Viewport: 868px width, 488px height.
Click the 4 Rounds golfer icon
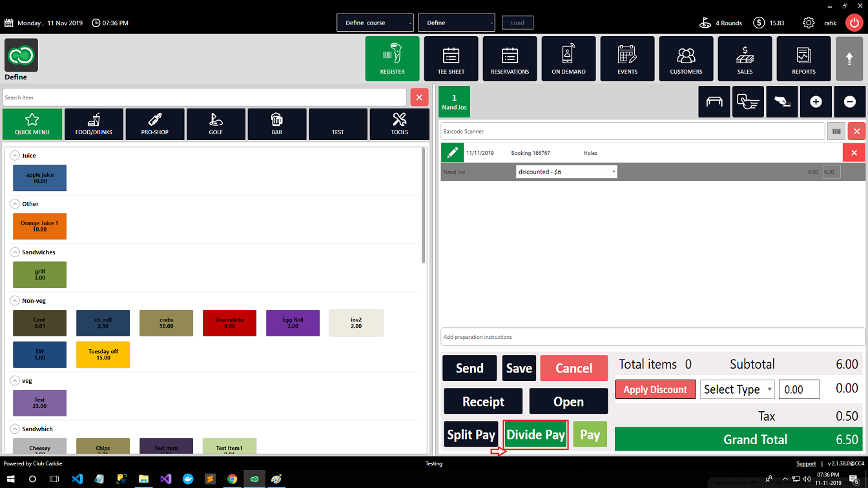[705, 23]
